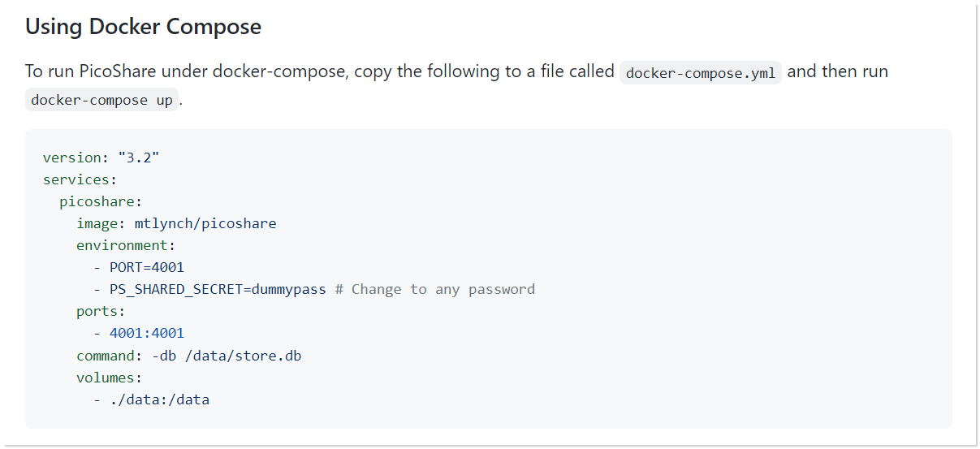980x449 pixels.
Task: Click the "ports:" key
Action: pos(97,311)
